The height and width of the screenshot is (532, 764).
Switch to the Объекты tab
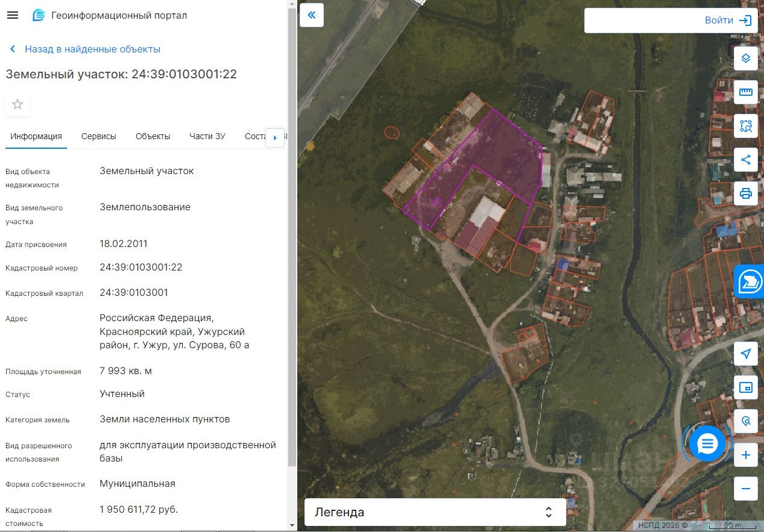tap(153, 136)
